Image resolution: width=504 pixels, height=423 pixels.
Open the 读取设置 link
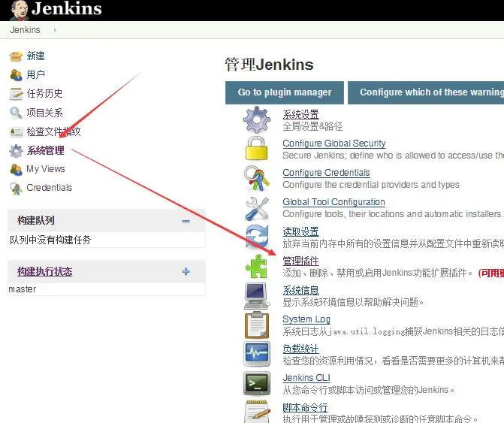pyautogui.click(x=300, y=231)
